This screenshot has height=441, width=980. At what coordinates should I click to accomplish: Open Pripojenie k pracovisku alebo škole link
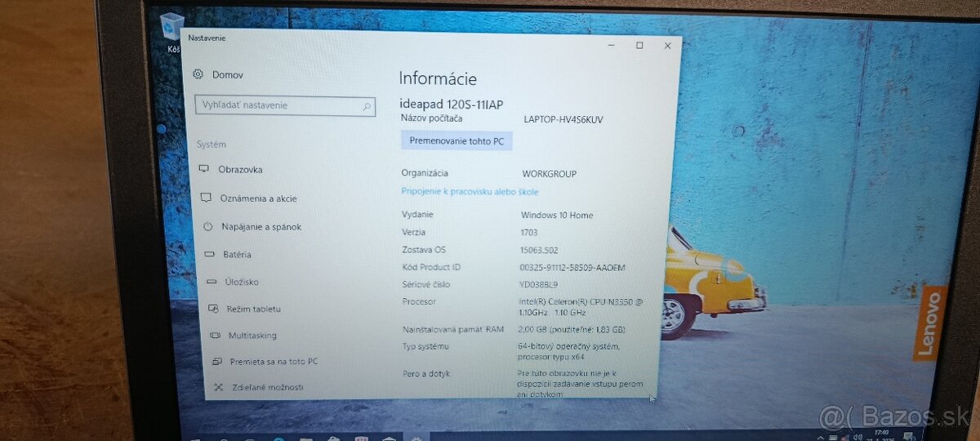coord(470,192)
